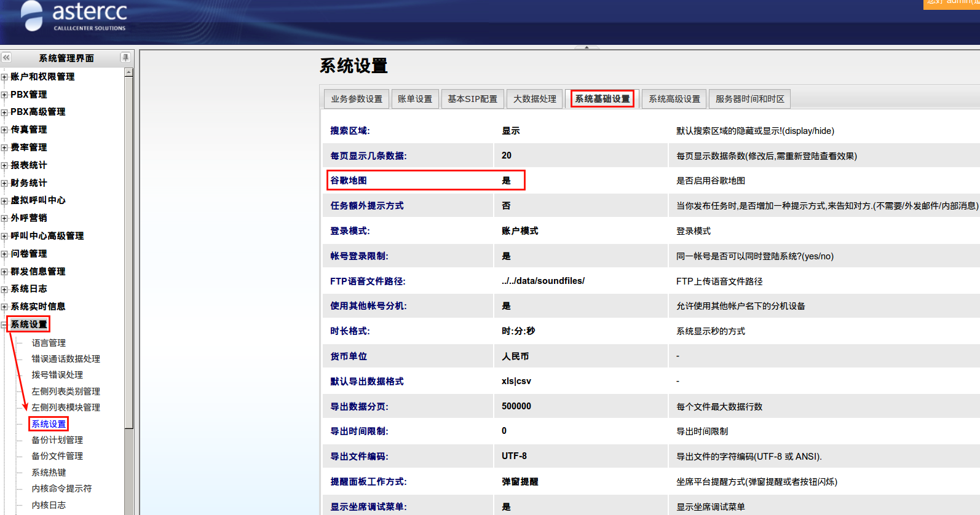Click the 系统设置 sub-item link
This screenshot has height=515, width=980.
click(49, 424)
